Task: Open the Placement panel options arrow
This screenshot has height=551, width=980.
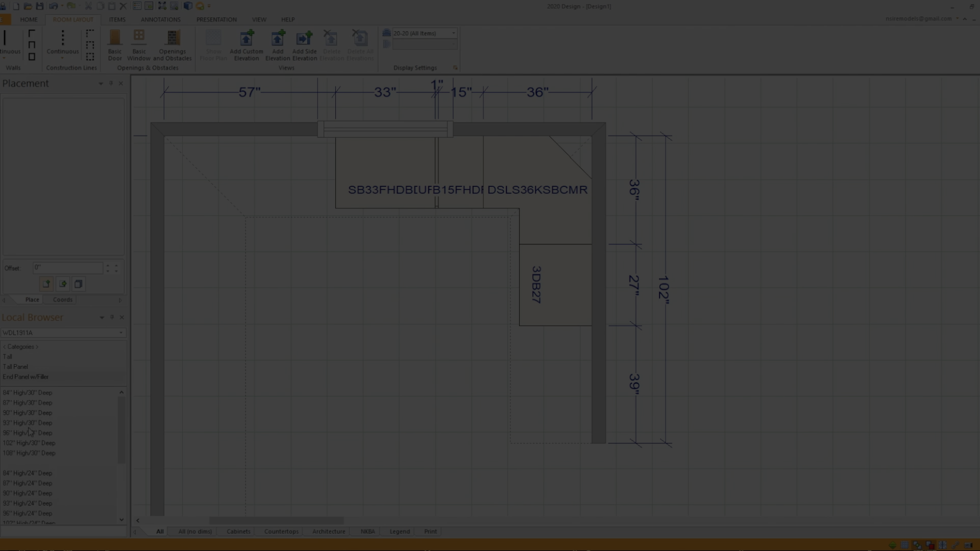Action: 101,83
